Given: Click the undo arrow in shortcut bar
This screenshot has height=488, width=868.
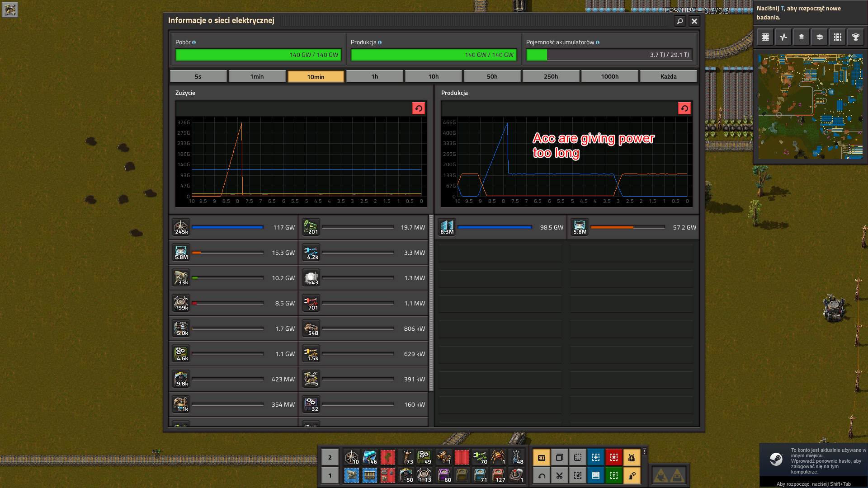Looking at the screenshot, I should pyautogui.click(x=541, y=475).
